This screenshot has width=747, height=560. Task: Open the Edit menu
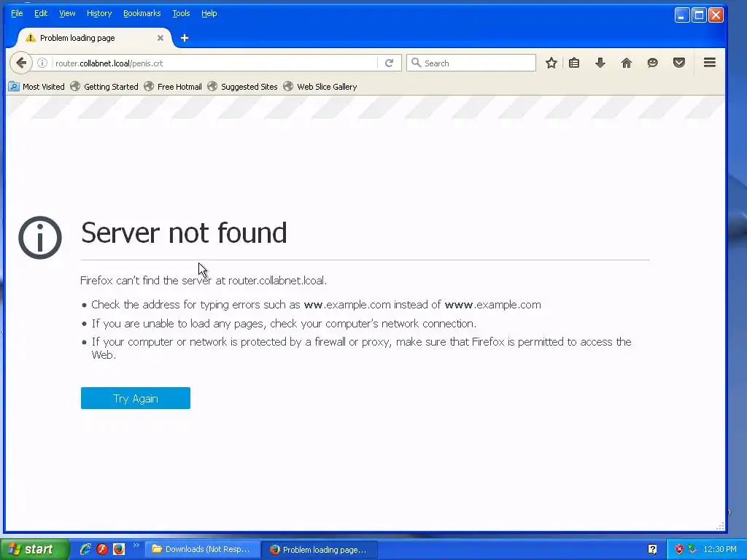click(x=41, y=13)
